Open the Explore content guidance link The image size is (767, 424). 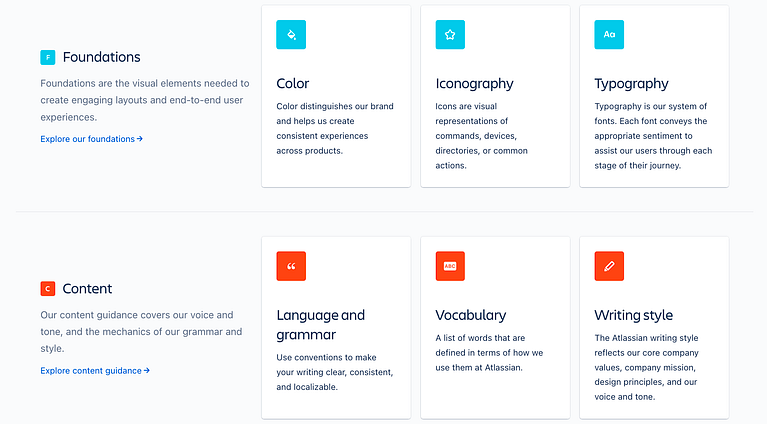(x=95, y=371)
